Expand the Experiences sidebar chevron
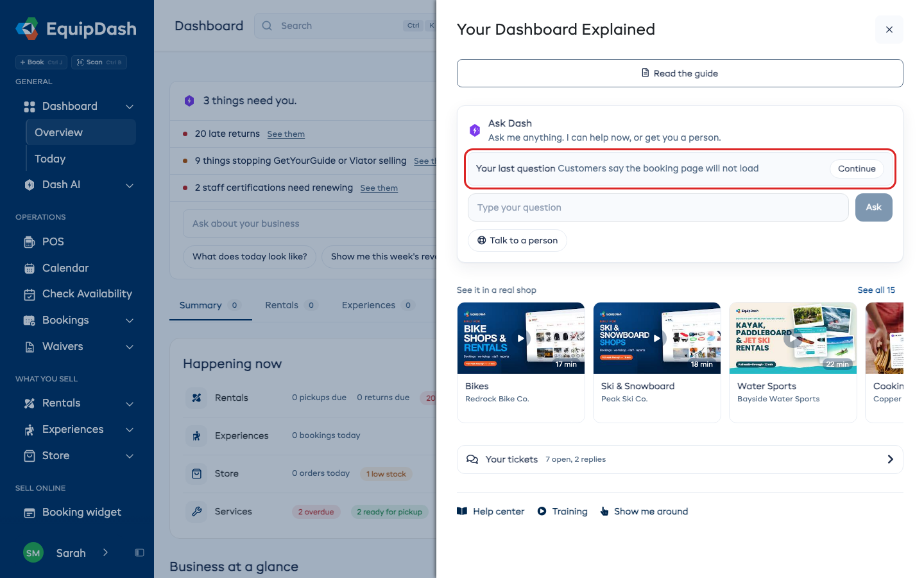This screenshot has width=924, height=578. (130, 430)
